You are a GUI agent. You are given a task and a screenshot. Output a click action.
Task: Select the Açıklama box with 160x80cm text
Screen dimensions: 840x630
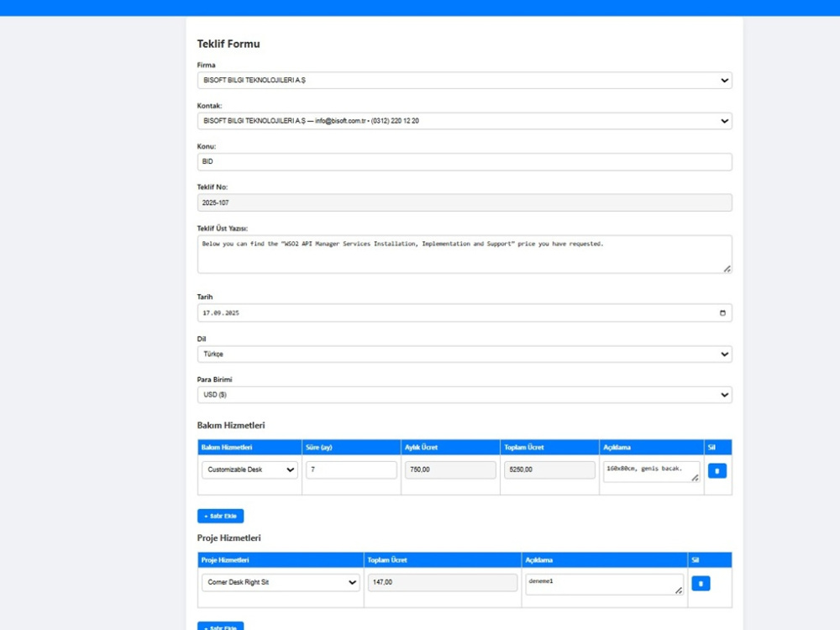point(651,470)
